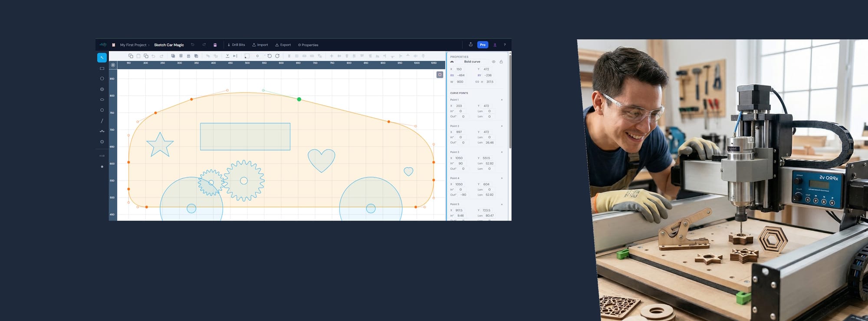Click the blue Pro button

point(483,45)
